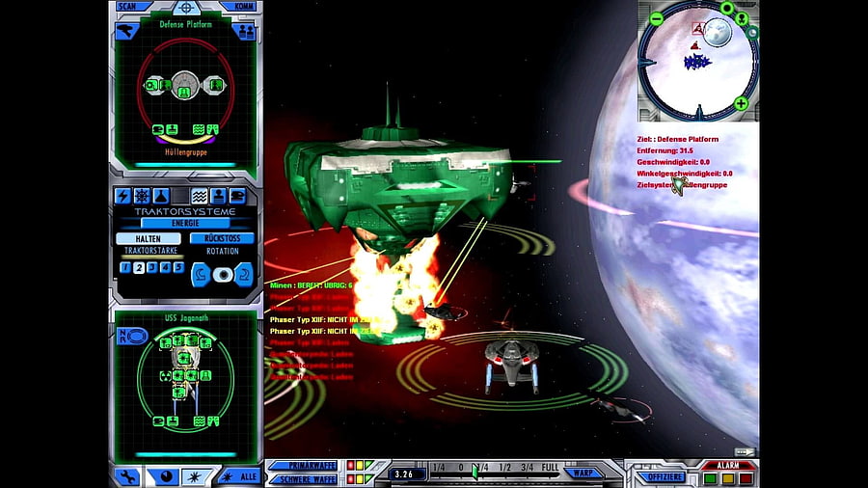Click the dark sphere icon in bottom bar
The width and height of the screenshot is (868, 488).
coord(165,476)
